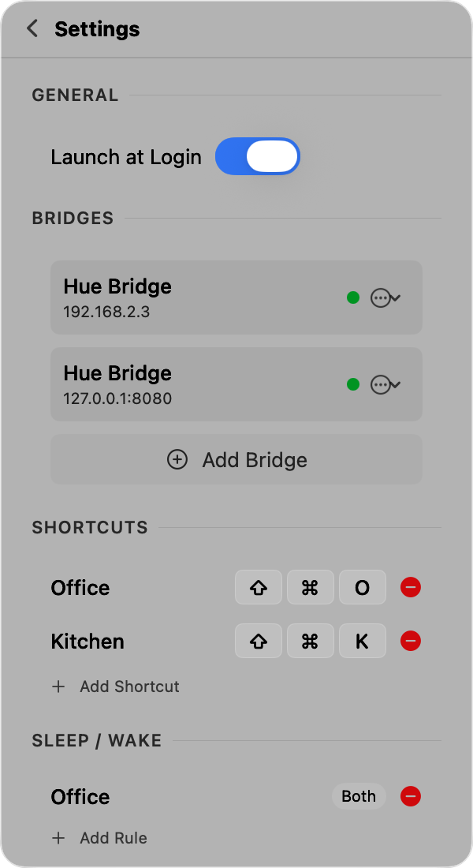Remove the Kitchen shortcut with the red minus

pyautogui.click(x=411, y=641)
